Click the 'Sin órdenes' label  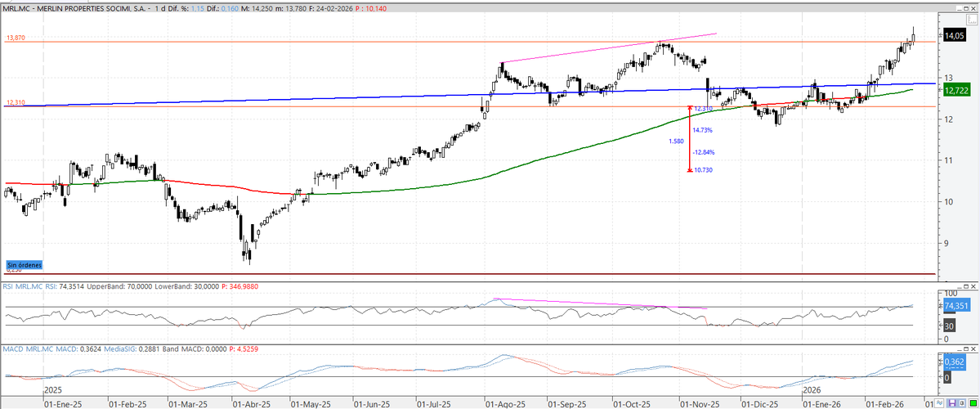pyautogui.click(x=25, y=265)
